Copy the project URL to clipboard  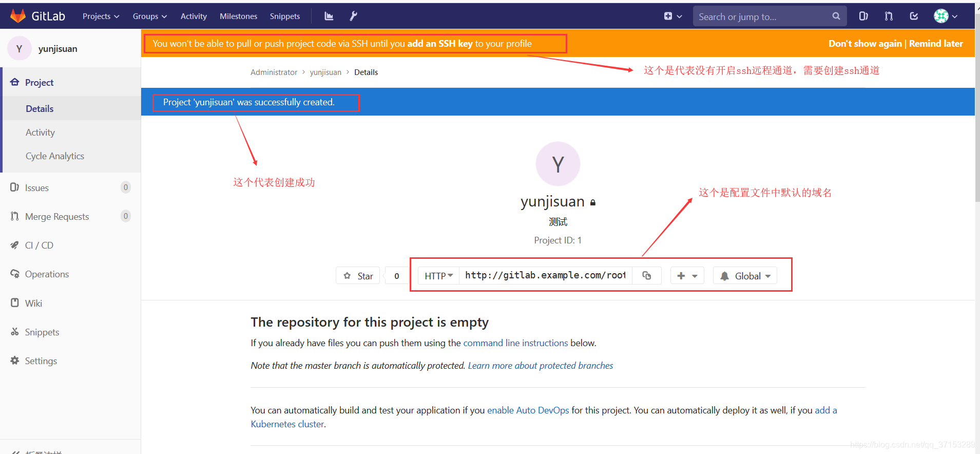(x=647, y=276)
